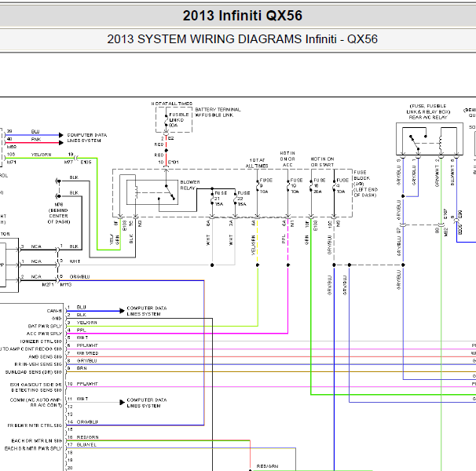Viewport: 476px width, 471px height.
Task: Click the 'M271' connector label
Action: coord(48,285)
